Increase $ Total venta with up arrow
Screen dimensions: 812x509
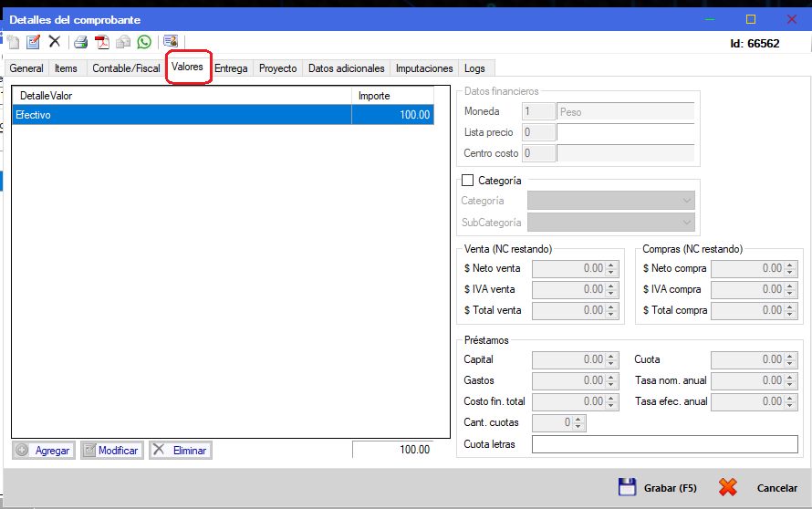[611, 306]
